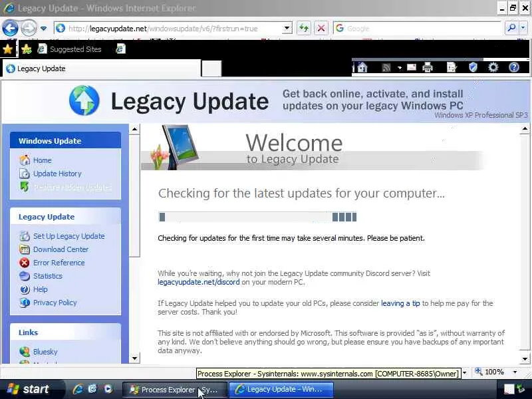Open Download Center link
This screenshot has height=399, width=532.
tap(61, 249)
